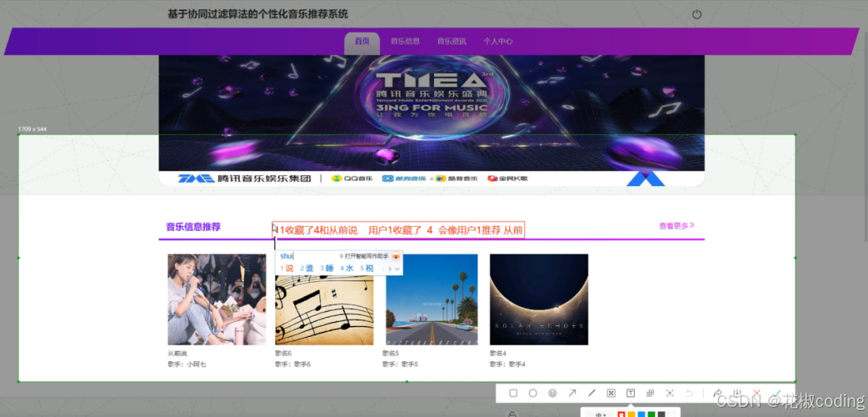Undo the last annotation
Image resolution: width=868 pixels, height=417 pixels.
(x=689, y=393)
